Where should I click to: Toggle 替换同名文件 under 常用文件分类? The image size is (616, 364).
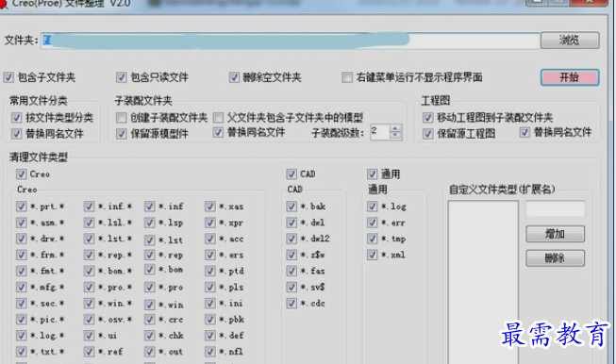click(16, 134)
